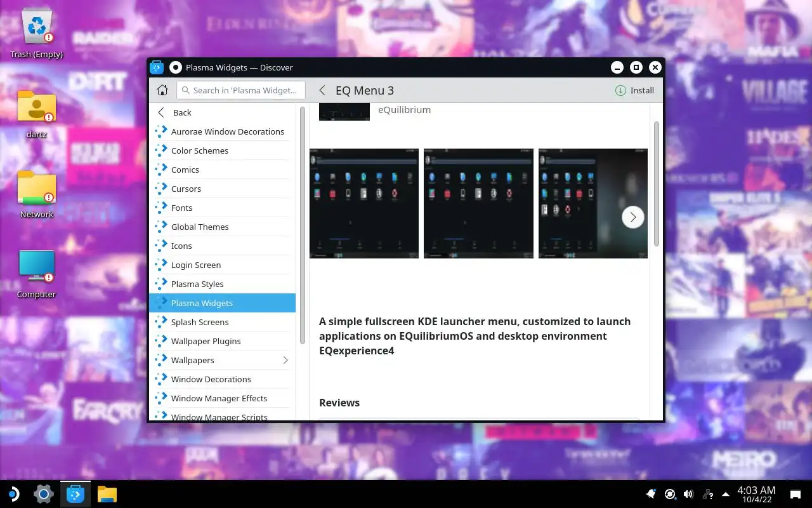Click the Window Decorations category icon

[x=161, y=379]
